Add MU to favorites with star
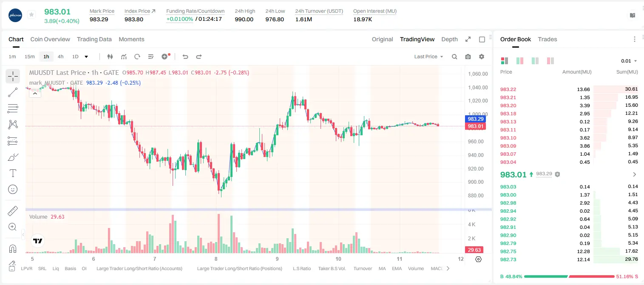 (x=31, y=15)
